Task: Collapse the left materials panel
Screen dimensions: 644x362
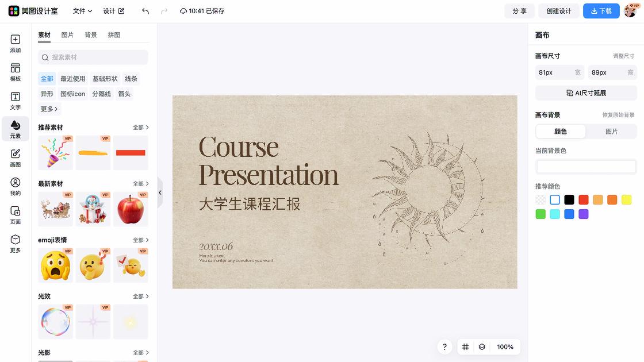Action: coord(160,192)
